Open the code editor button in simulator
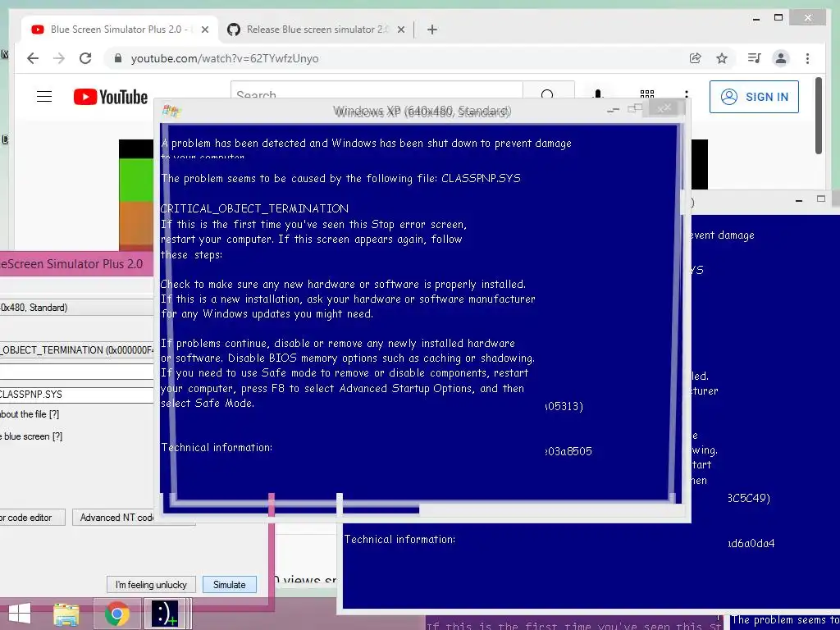 point(31,518)
